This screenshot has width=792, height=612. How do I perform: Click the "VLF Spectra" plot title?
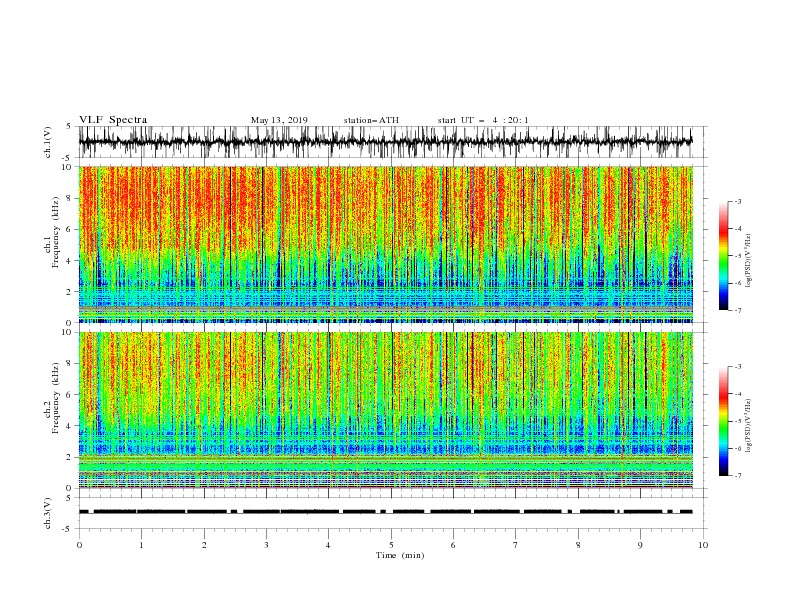tap(113, 120)
